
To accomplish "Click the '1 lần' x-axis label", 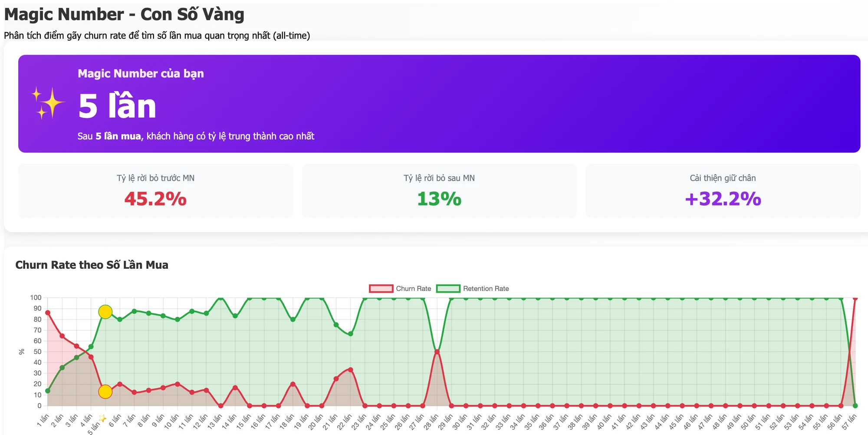I will tap(43, 420).
